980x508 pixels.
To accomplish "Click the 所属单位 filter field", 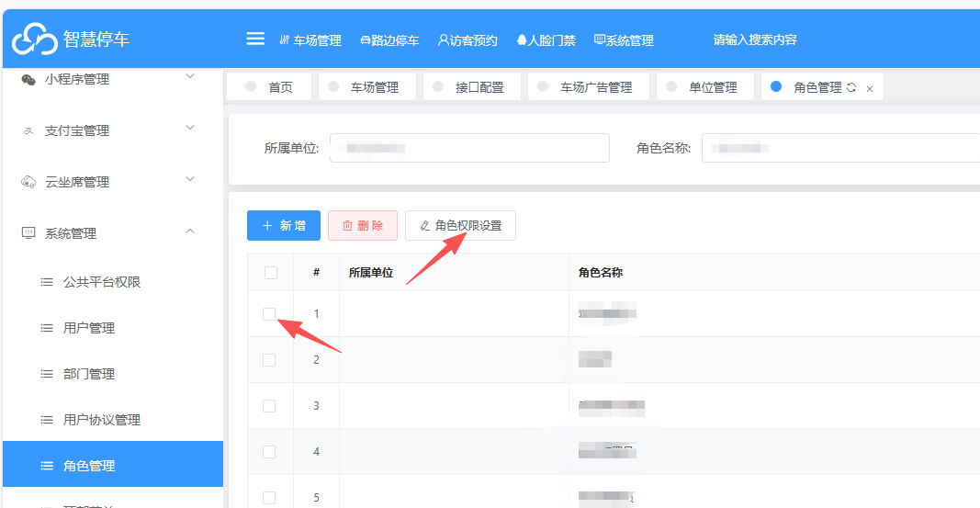I will [469, 148].
